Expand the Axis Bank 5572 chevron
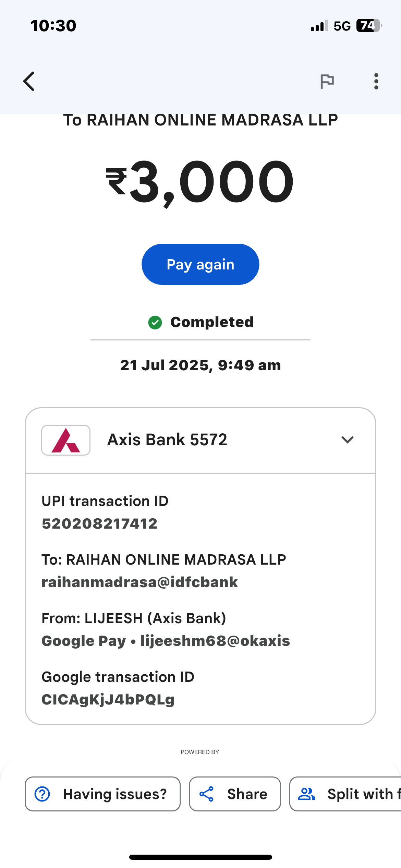The image size is (401, 868). point(347,440)
